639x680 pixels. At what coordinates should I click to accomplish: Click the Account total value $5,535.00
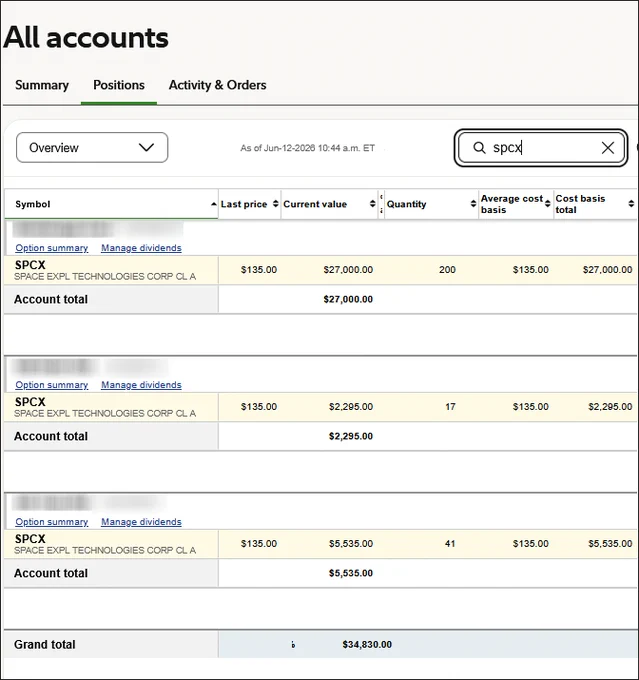click(x=351, y=573)
